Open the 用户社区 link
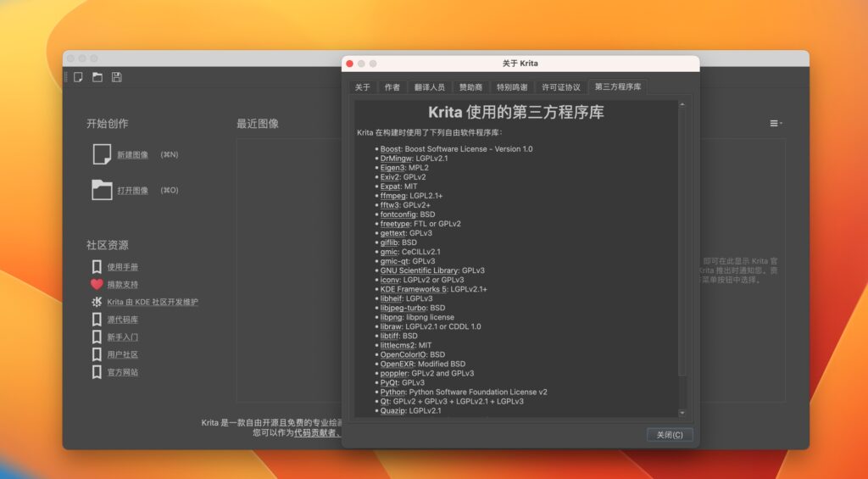This screenshot has width=868, height=479. pyautogui.click(x=122, y=354)
